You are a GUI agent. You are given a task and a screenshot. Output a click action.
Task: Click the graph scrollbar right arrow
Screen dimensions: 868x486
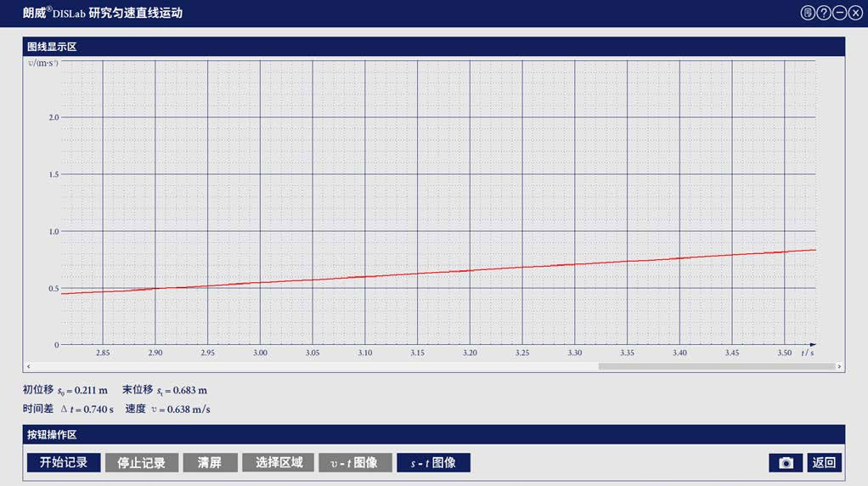840,367
